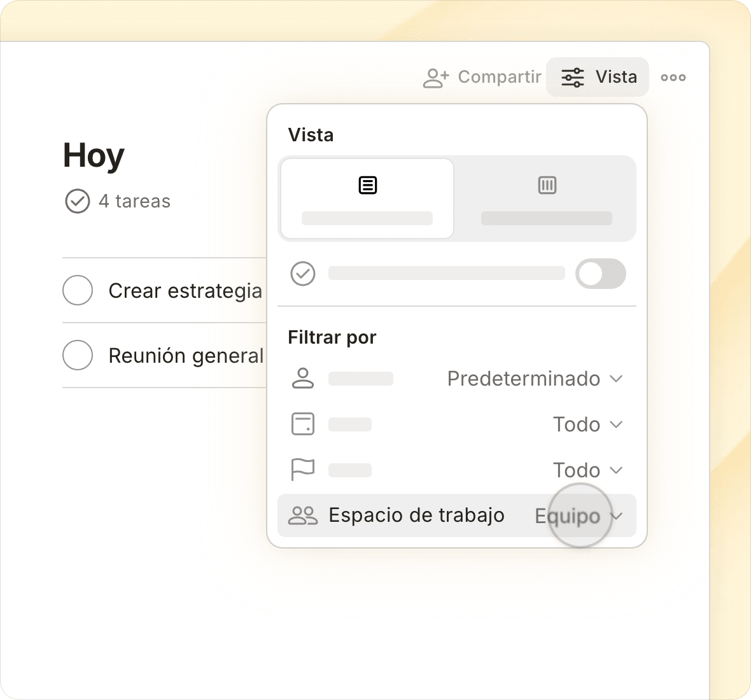Check off the Crear estrategia task
Viewport: 751px width, 700px height.
(78, 290)
